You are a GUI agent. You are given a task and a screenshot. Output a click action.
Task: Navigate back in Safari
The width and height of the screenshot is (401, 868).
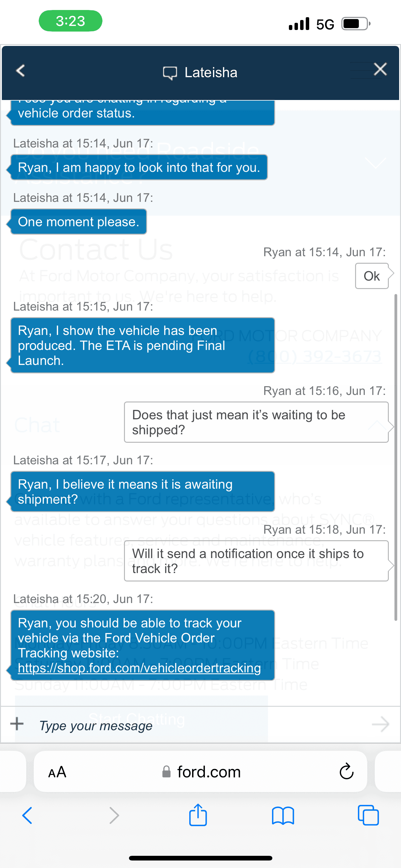point(27,816)
